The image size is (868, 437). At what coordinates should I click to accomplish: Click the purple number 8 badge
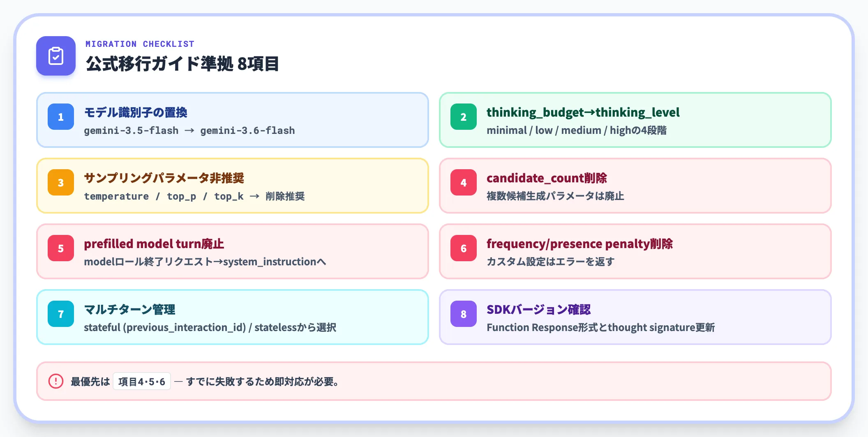click(x=464, y=314)
